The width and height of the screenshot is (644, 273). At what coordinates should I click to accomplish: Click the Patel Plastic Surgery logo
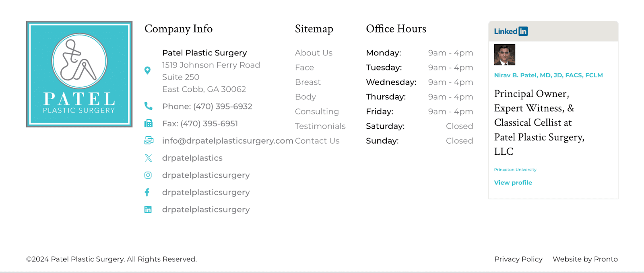(79, 74)
